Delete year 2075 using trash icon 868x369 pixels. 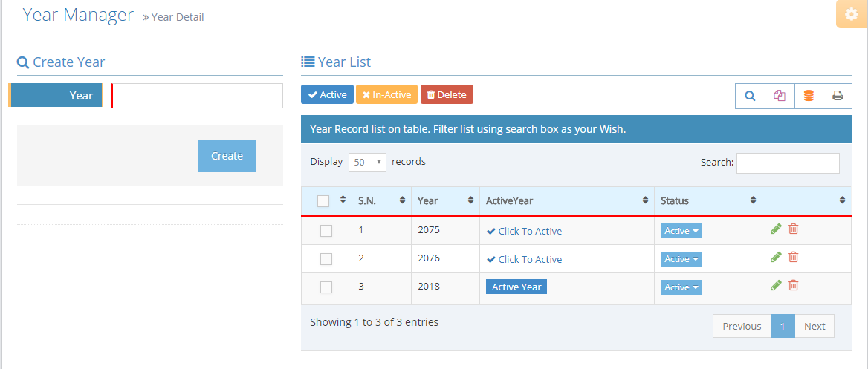tap(794, 229)
